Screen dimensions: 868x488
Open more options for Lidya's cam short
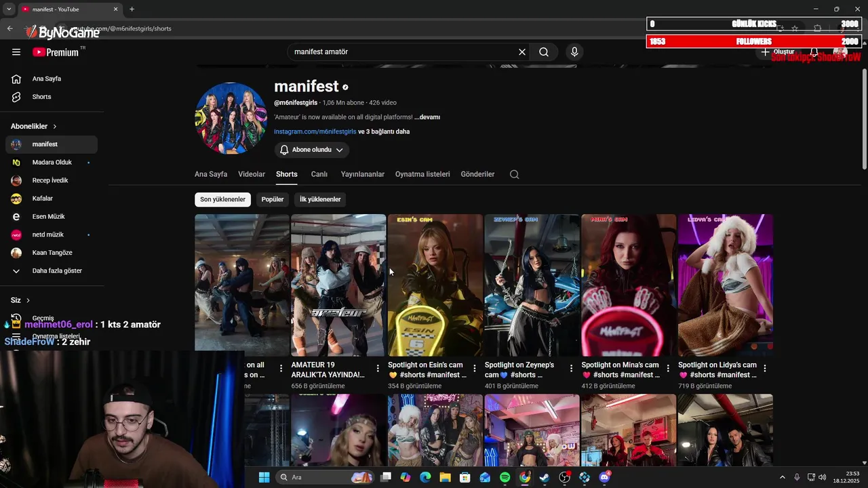[x=765, y=369]
